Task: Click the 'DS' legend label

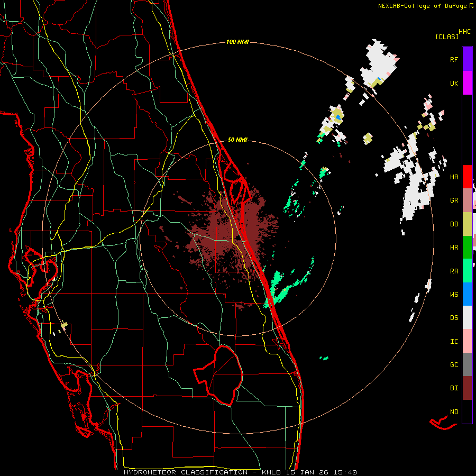Action: 454,318
